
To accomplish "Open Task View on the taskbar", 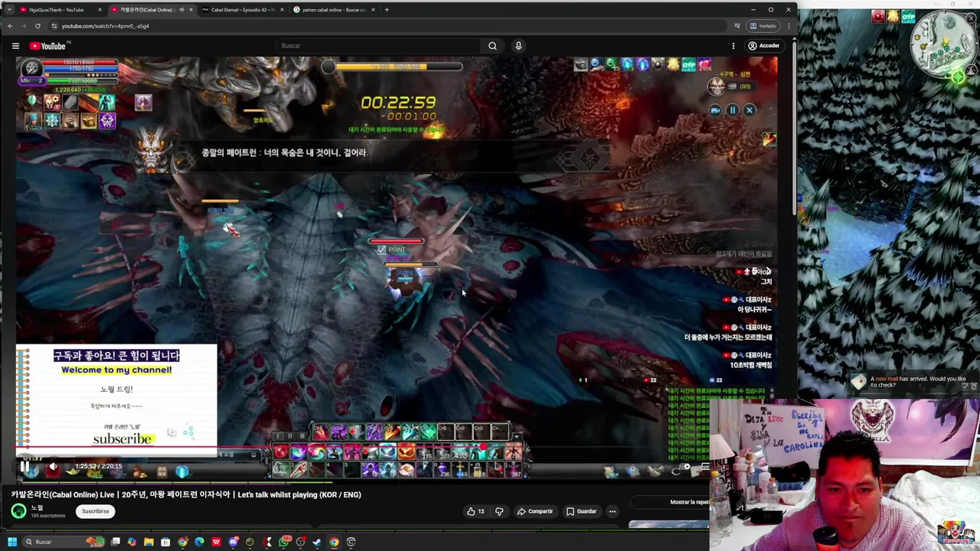I will [116, 542].
